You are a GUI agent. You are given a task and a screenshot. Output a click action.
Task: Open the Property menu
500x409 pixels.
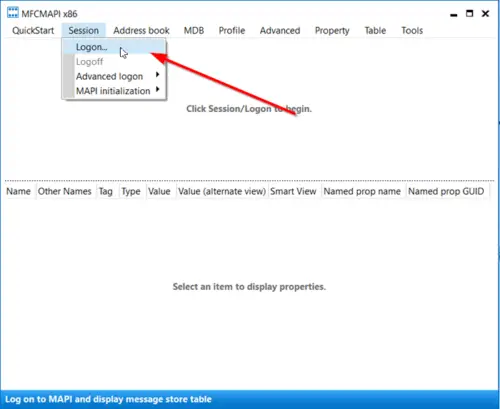(332, 31)
